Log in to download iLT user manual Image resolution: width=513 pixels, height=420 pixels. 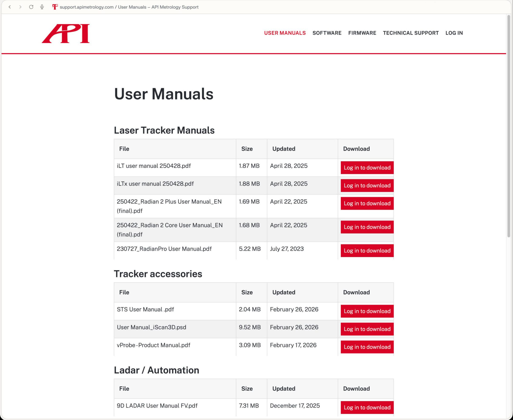[367, 168]
